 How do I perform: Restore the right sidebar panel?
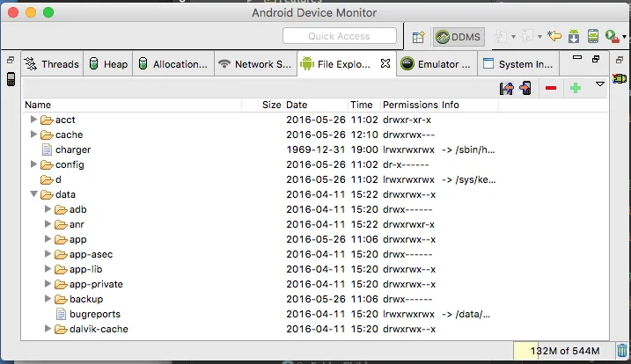[620, 60]
